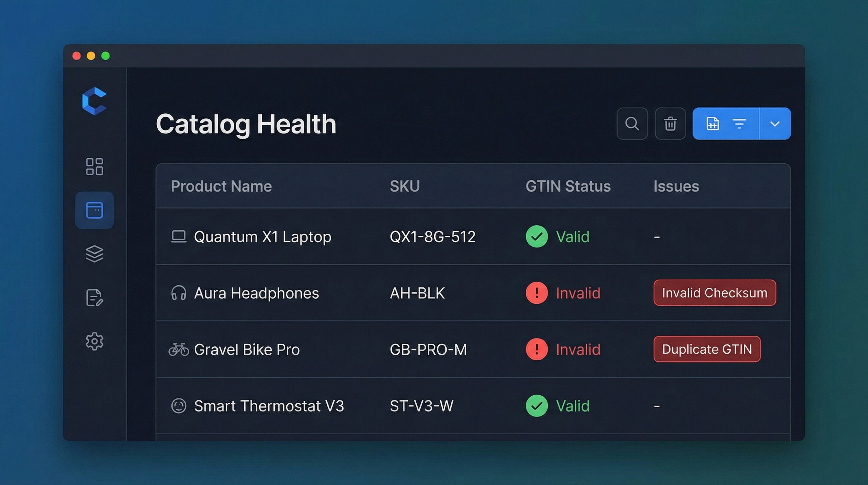Select the SKU column header
868x485 pixels.
click(x=405, y=186)
